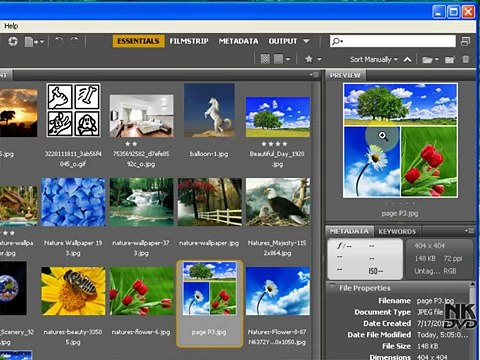The width and height of the screenshot is (480, 360).
Task: Click the Document Type metadata row
Action: 399,312
